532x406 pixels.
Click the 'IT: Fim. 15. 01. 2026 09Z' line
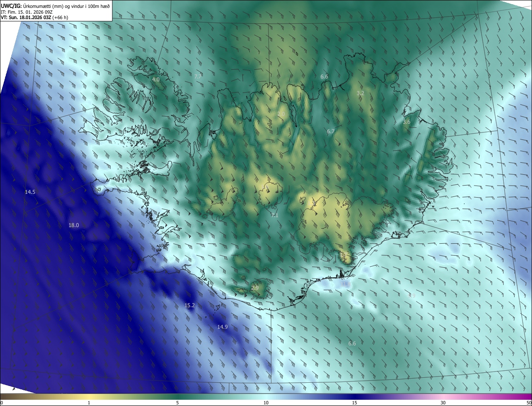coord(26,12)
